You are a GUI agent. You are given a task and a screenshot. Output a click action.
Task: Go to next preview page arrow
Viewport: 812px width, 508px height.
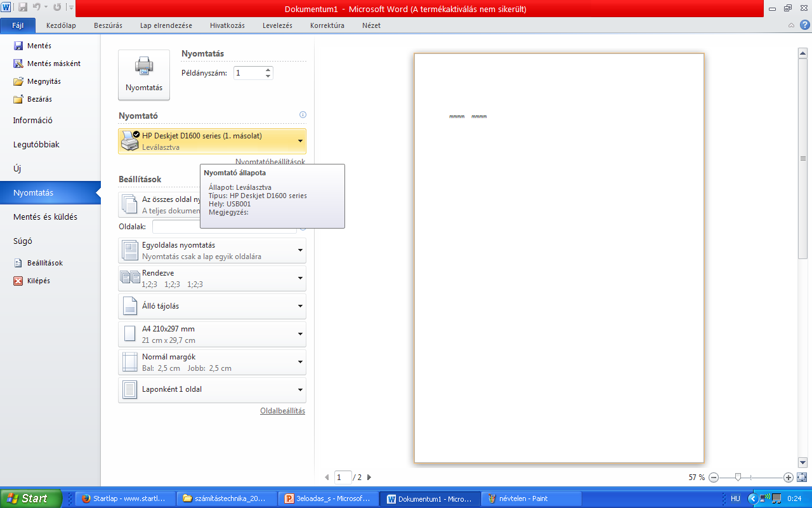tap(369, 477)
